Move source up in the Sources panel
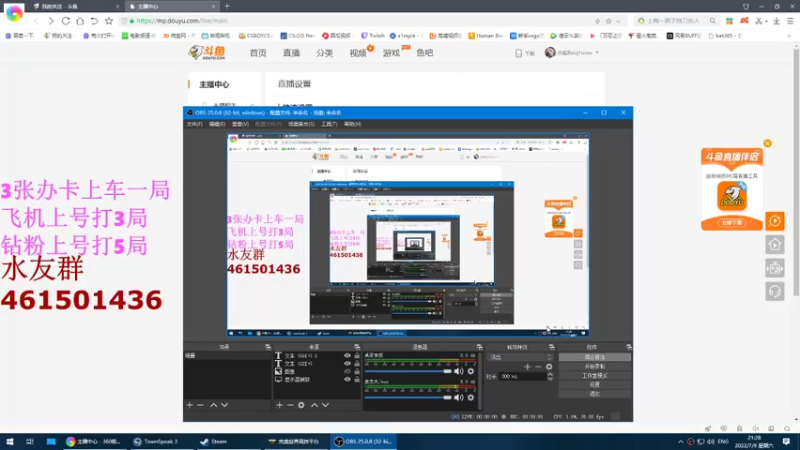Viewport: 800px width, 450px height. click(314, 405)
